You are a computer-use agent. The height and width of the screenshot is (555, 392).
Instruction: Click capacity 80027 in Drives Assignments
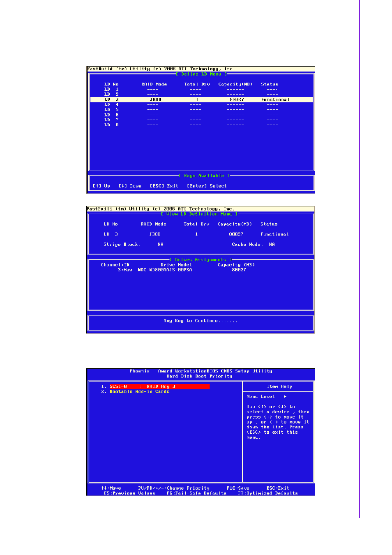point(239,270)
